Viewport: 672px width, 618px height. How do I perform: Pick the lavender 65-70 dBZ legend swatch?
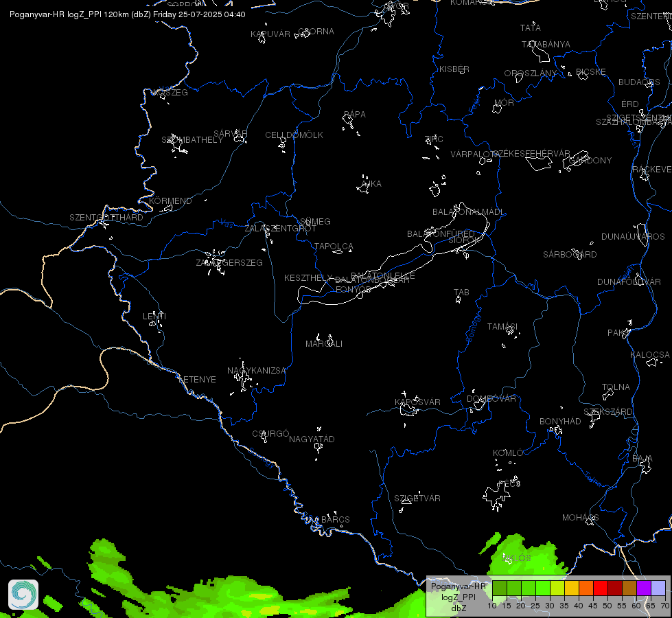coord(658,588)
